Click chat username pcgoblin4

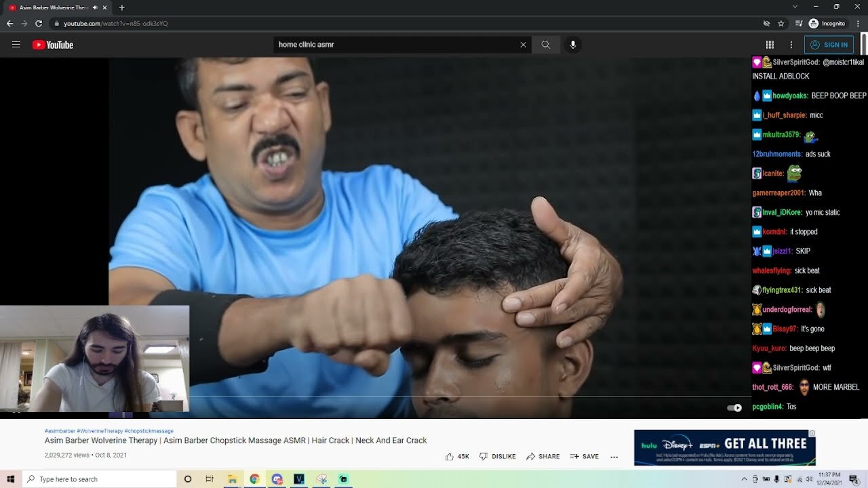pyautogui.click(x=768, y=407)
